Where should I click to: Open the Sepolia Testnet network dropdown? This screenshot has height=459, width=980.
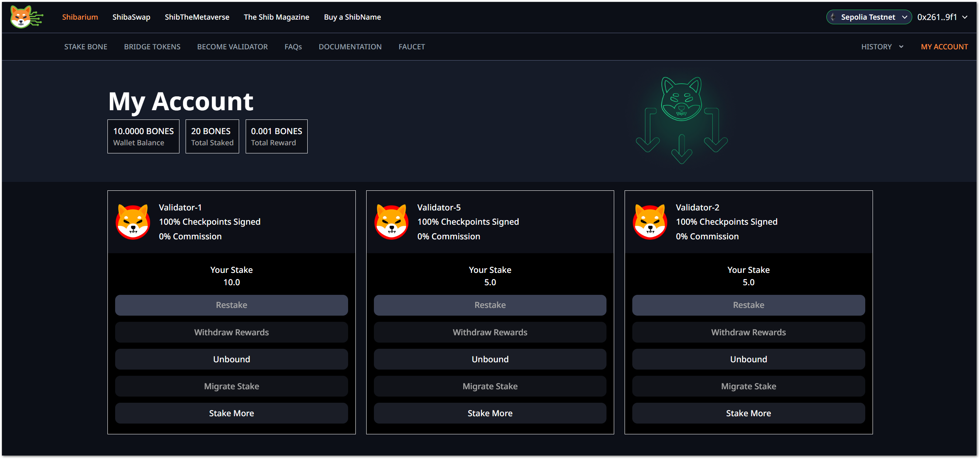coord(869,17)
